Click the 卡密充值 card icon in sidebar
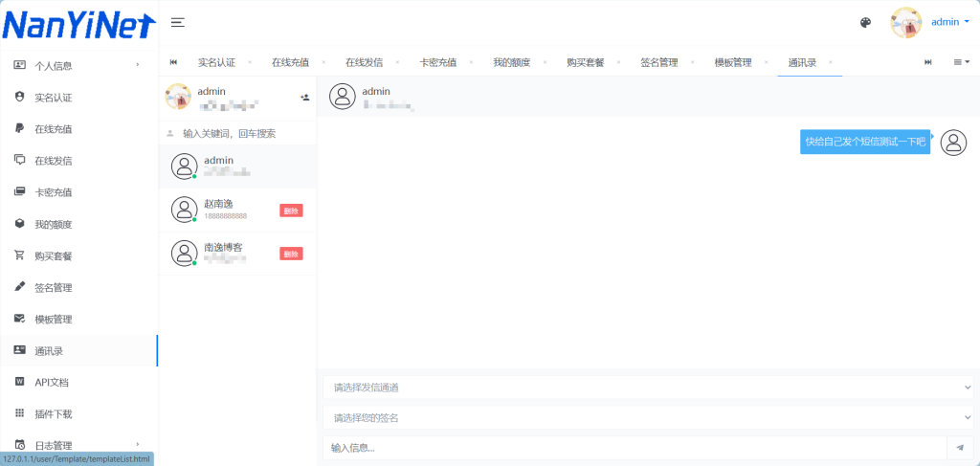The width and height of the screenshot is (980, 466). 20,191
